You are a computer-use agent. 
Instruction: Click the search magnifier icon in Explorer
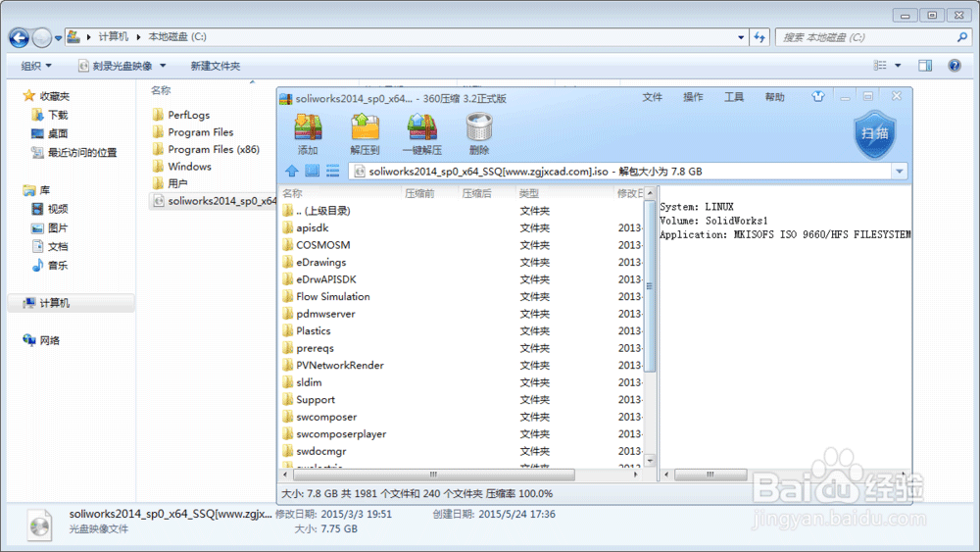click(962, 37)
